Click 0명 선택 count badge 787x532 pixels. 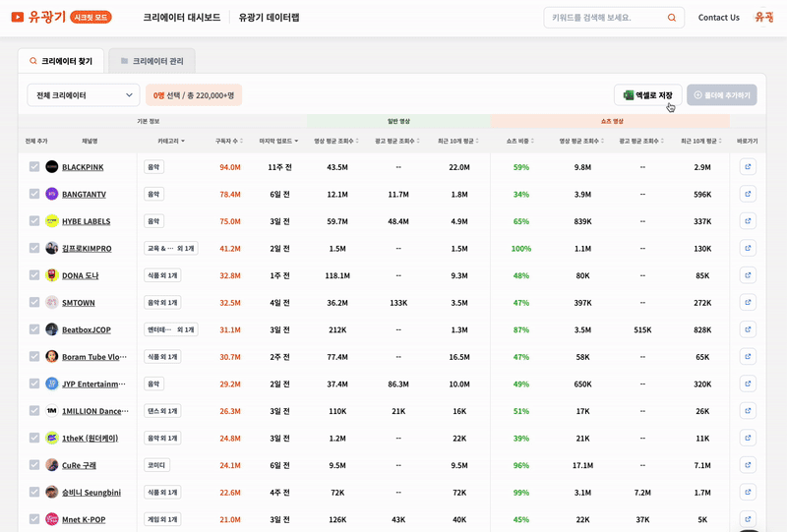(x=194, y=95)
